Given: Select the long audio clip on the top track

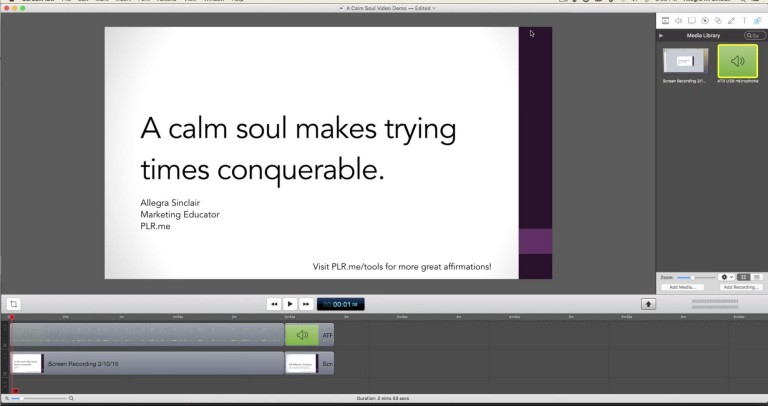Looking at the screenshot, I should coord(147,335).
